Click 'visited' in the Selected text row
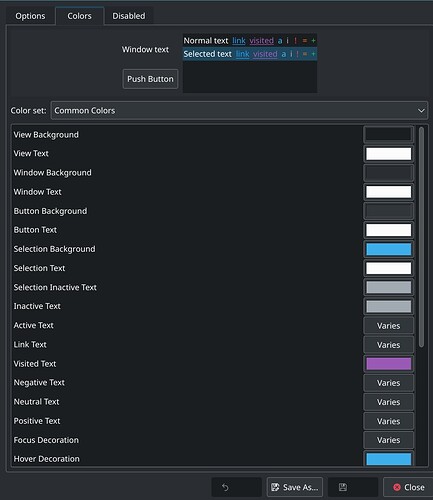This screenshot has width=433, height=500. pyautogui.click(x=265, y=54)
